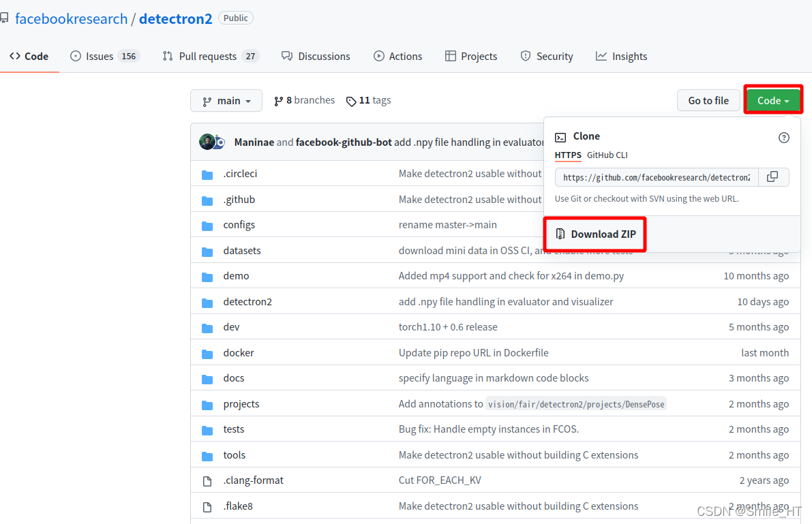This screenshot has width=812, height=524.
Task: Open commit 'Update pip repo URL in Dockerfile'
Action: click(473, 352)
